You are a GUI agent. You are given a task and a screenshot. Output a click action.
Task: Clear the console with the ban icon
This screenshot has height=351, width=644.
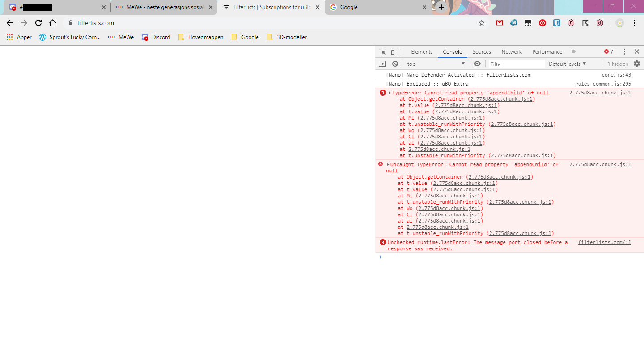coord(395,64)
